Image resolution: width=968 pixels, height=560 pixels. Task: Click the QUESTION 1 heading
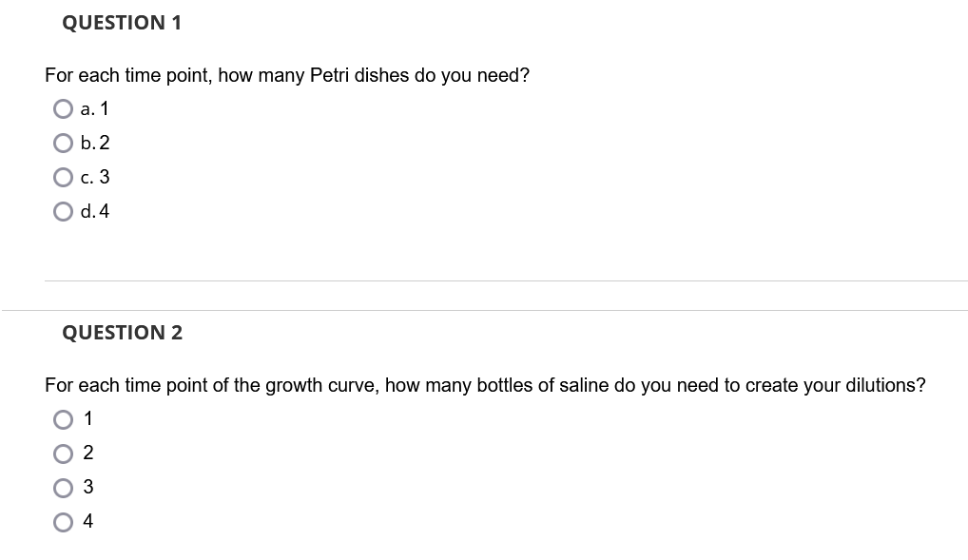pos(122,23)
